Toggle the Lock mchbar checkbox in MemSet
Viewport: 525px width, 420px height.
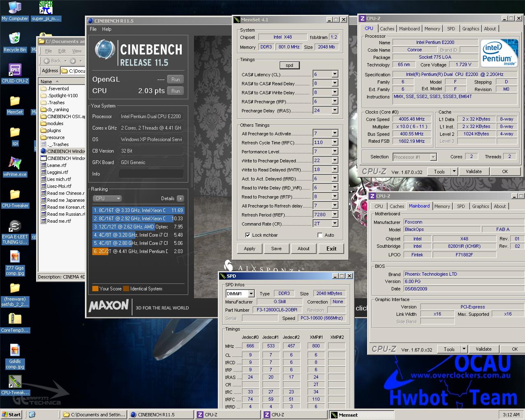pos(248,235)
